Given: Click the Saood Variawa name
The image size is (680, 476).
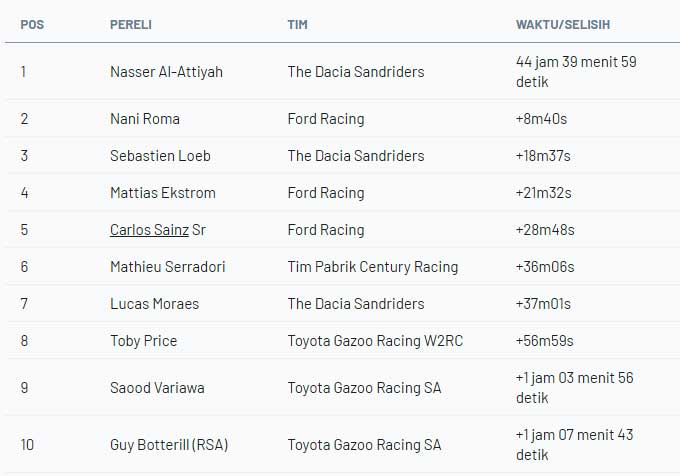Looking at the screenshot, I should (157, 388).
